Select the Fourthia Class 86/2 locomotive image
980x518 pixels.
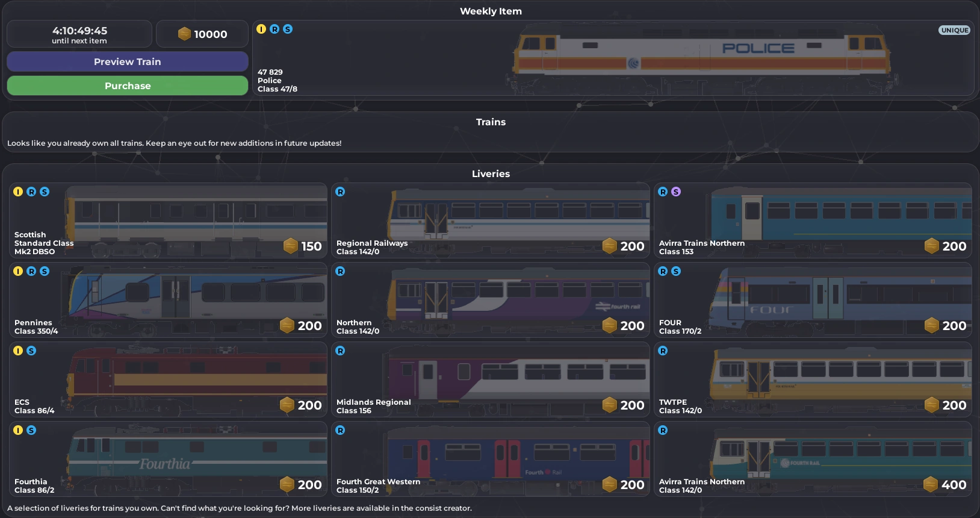(x=196, y=459)
